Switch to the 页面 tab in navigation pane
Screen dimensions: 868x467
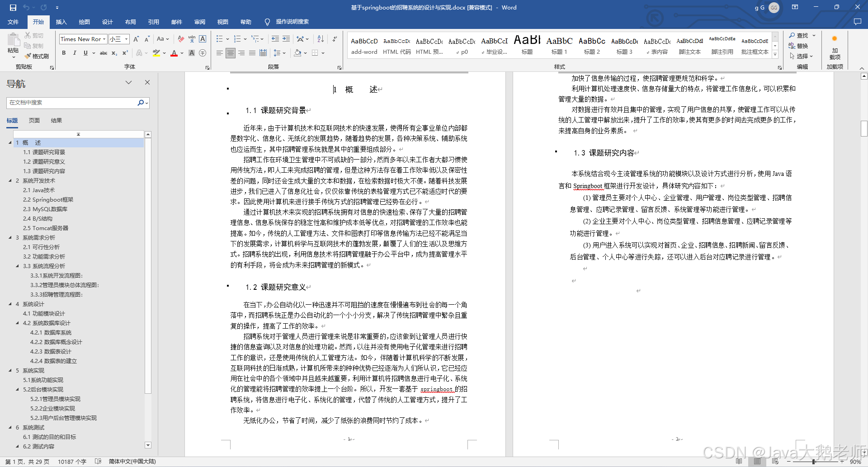34,120
